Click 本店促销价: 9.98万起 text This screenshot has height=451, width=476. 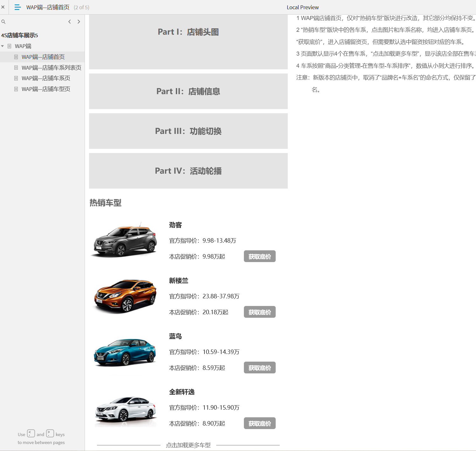tap(197, 256)
